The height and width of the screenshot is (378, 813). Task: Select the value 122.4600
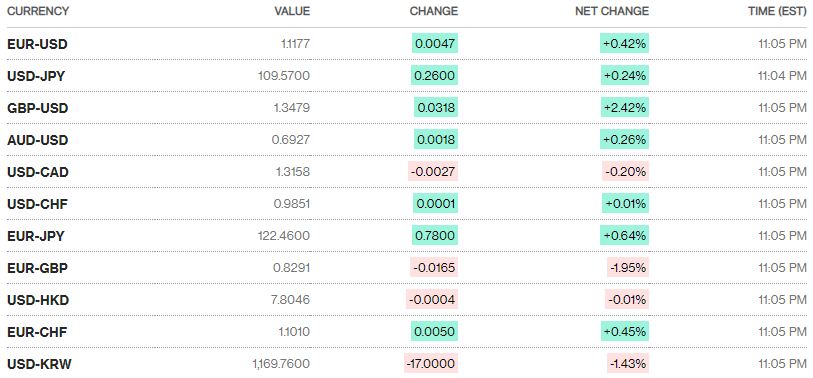click(284, 236)
